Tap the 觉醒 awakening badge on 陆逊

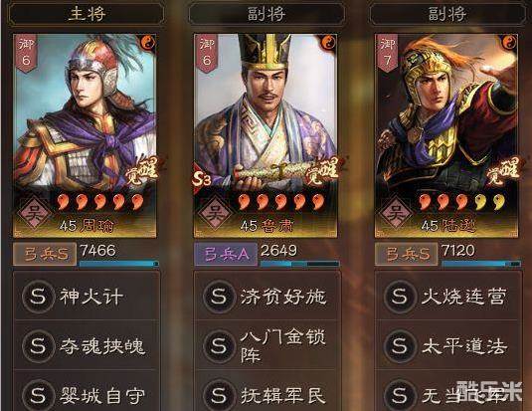click(x=503, y=170)
